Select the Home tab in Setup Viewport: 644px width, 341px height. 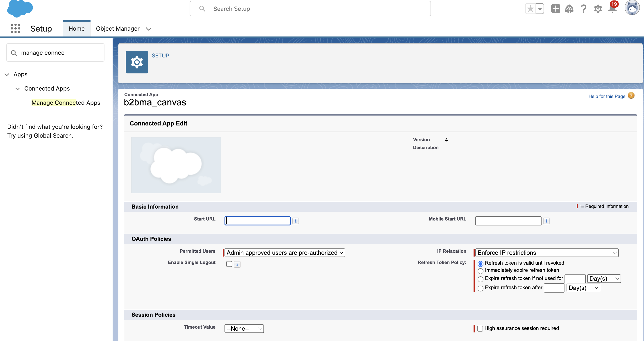coord(76,29)
